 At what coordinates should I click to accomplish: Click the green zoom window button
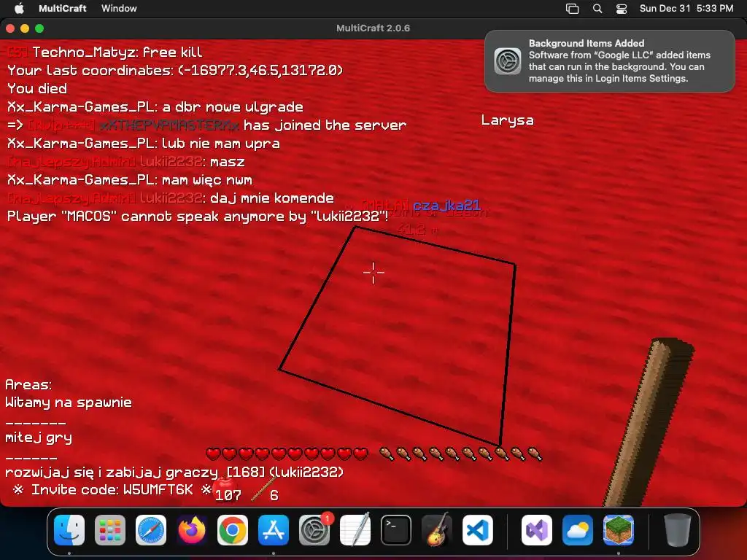point(39,28)
